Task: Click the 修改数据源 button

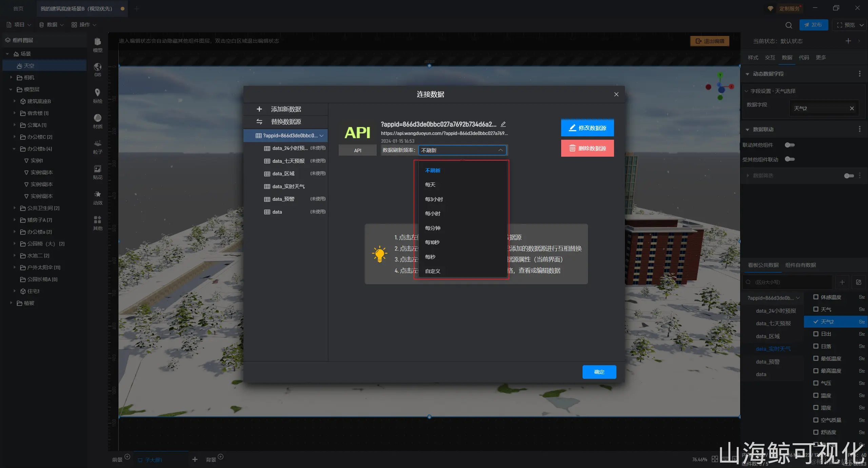Action: (587, 128)
